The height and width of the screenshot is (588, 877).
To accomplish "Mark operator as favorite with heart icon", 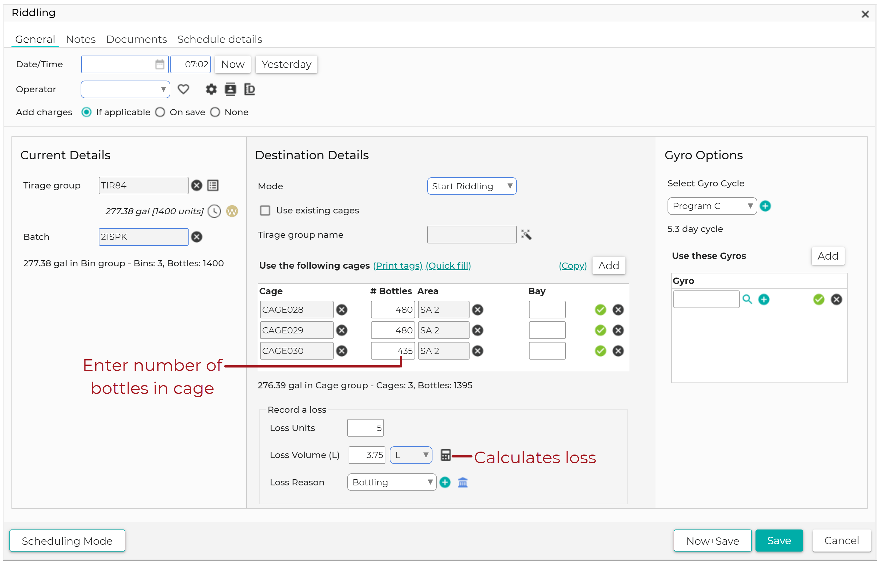I will click(x=183, y=89).
